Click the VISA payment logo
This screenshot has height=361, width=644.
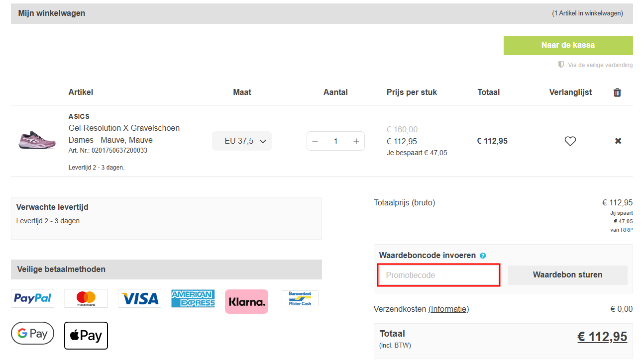[140, 298]
